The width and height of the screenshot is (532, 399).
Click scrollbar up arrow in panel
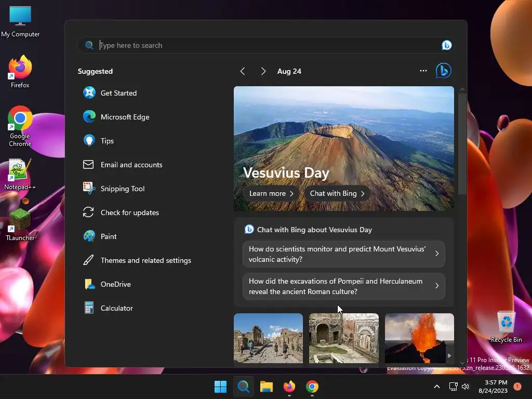click(x=462, y=89)
